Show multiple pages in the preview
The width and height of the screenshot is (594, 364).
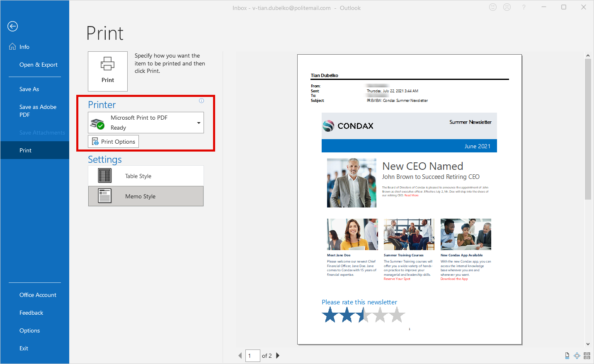pyautogui.click(x=587, y=356)
